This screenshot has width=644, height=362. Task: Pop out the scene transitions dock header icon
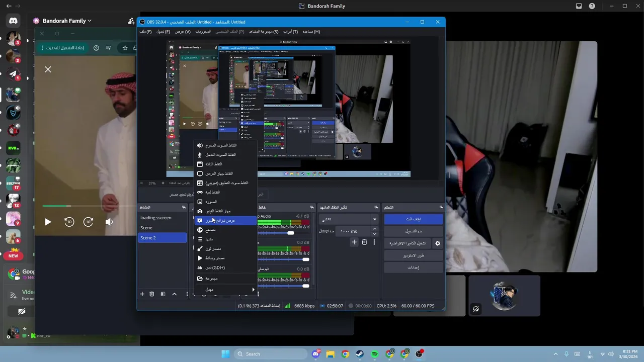[376, 207]
